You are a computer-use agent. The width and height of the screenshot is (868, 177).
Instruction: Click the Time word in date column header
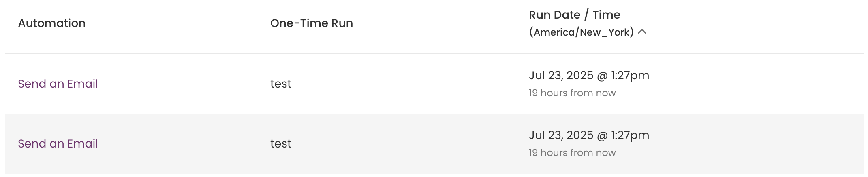pos(606,15)
